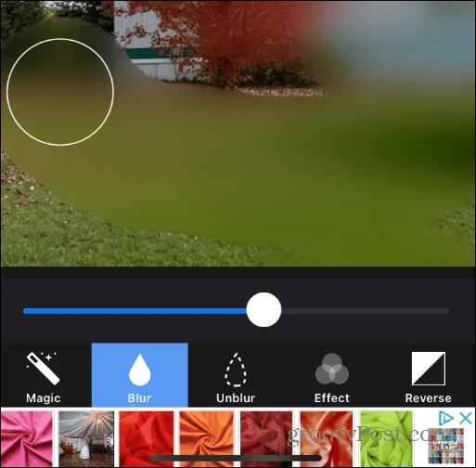
Task: Close the ad with the X icon
Action: tap(465, 418)
